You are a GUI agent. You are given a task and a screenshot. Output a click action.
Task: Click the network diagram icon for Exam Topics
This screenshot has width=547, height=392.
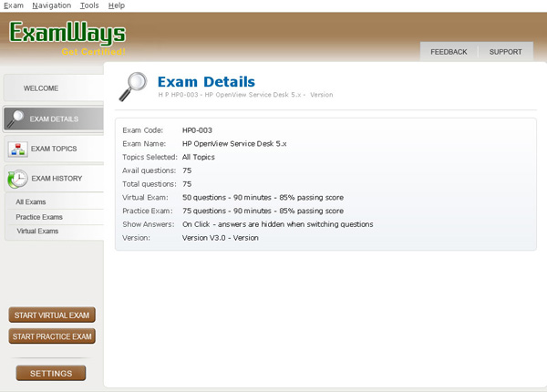[x=18, y=149]
